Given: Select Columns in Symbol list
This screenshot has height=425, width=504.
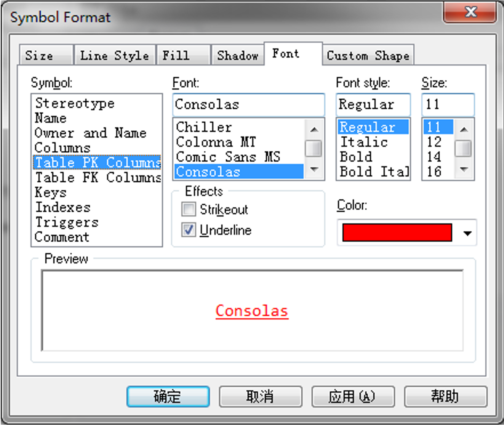Looking at the screenshot, I should (x=97, y=148).
